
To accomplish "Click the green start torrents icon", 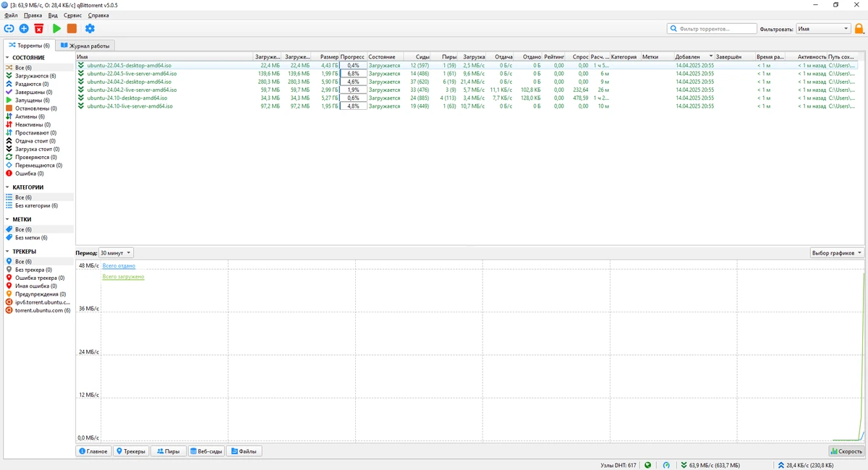I will pos(56,28).
